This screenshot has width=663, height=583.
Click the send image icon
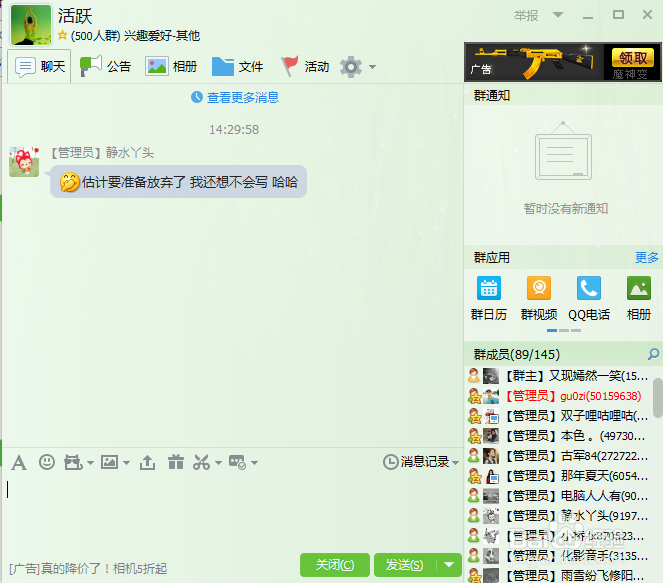point(110,462)
